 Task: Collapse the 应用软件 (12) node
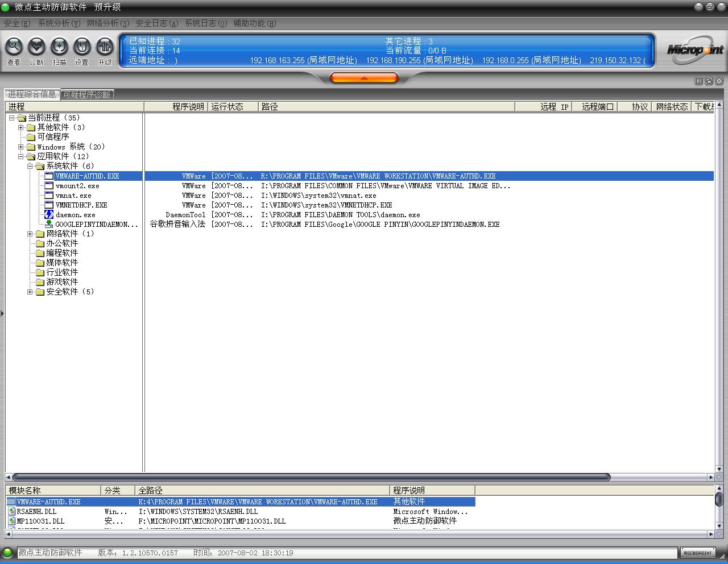point(21,156)
